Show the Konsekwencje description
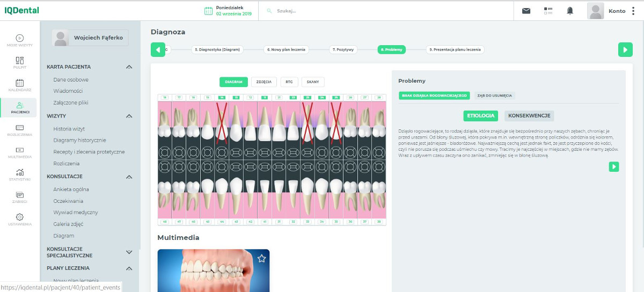This screenshot has height=292, width=644. pyautogui.click(x=529, y=115)
